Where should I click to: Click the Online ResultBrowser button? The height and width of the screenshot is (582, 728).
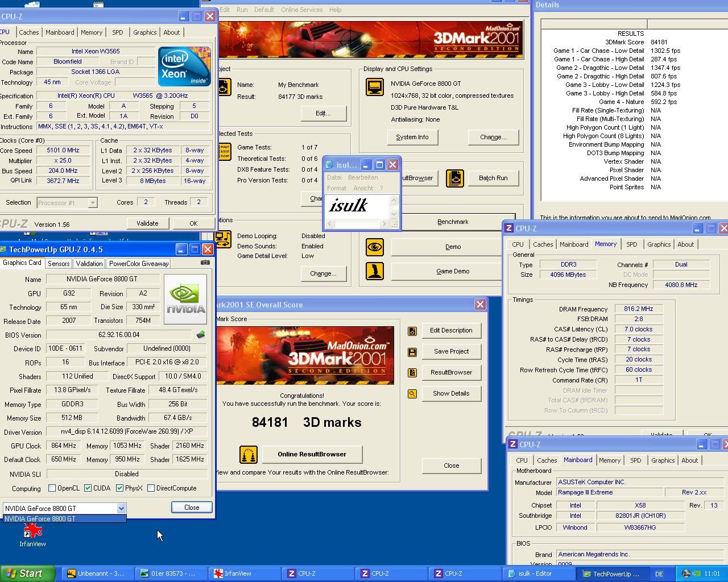312,454
